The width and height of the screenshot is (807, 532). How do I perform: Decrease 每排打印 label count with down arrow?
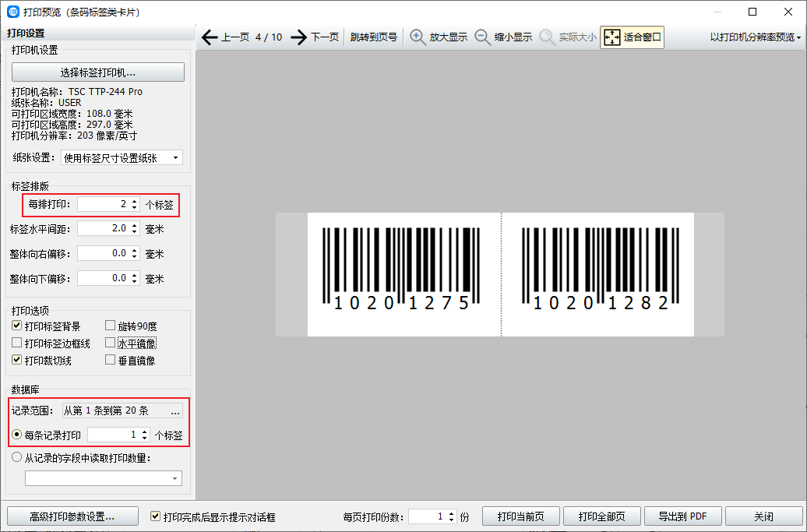[134, 208]
